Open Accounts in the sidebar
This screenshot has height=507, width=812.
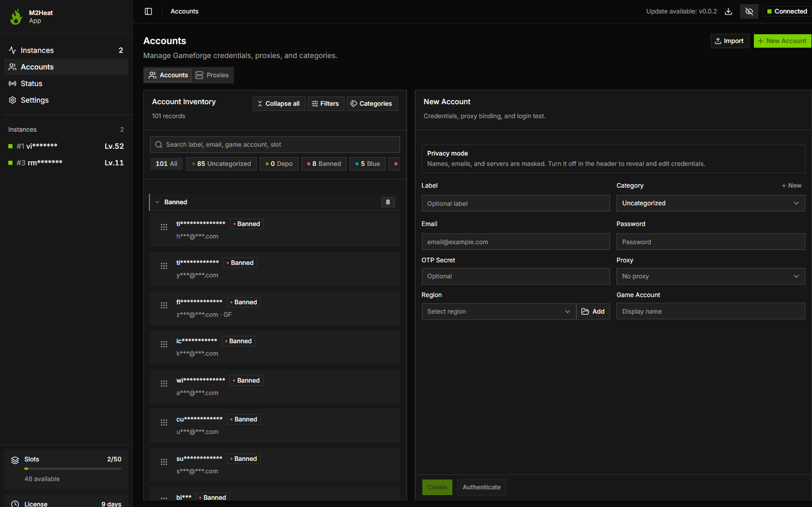coord(66,67)
